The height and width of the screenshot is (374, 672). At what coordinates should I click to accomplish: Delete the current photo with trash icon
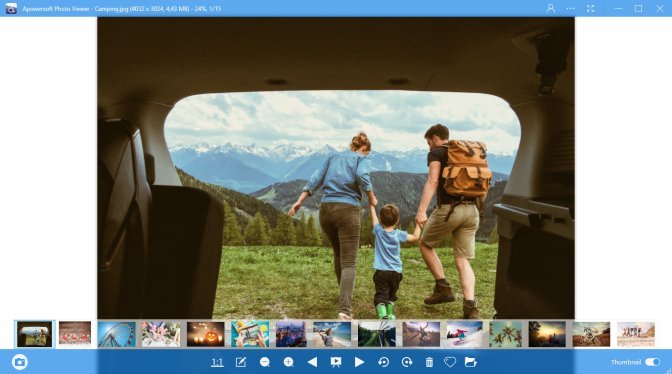[x=429, y=362]
